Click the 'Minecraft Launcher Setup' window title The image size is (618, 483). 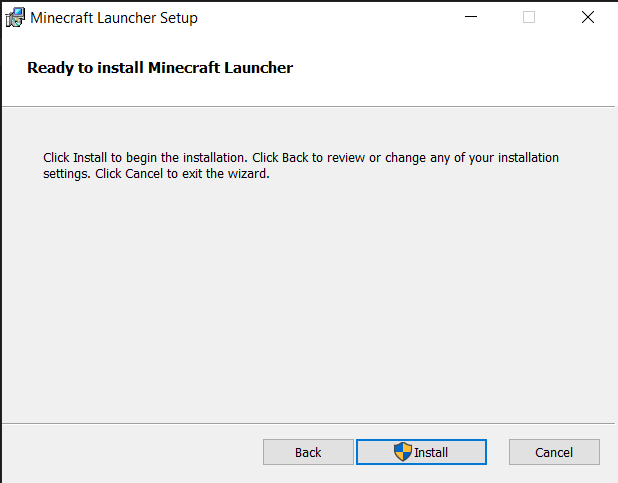point(114,18)
